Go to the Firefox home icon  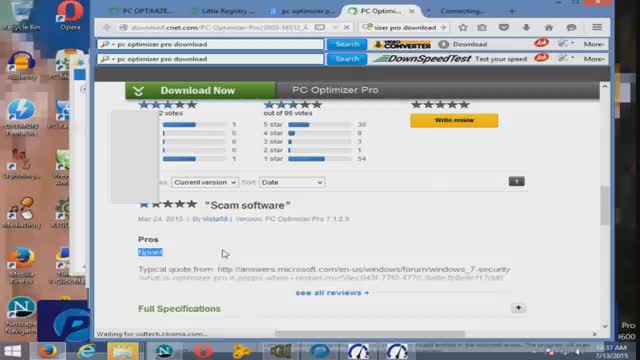pos(549,27)
